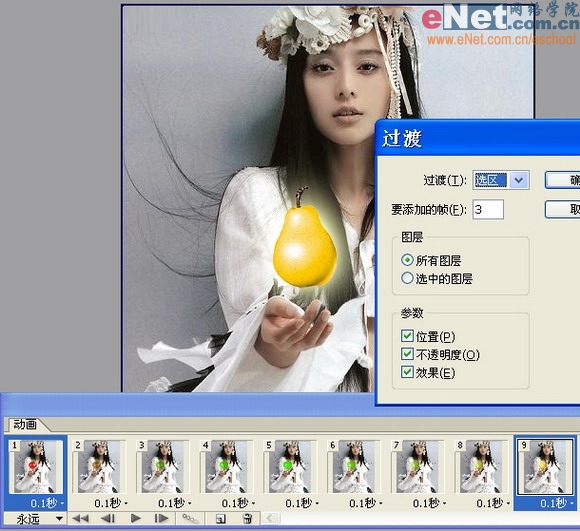
Task: Open the 过渡(T) dropdown
Action: click(x=519, y=180)
